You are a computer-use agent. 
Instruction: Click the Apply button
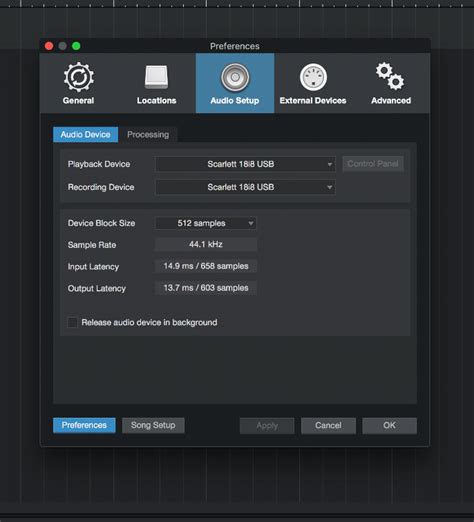267,426
